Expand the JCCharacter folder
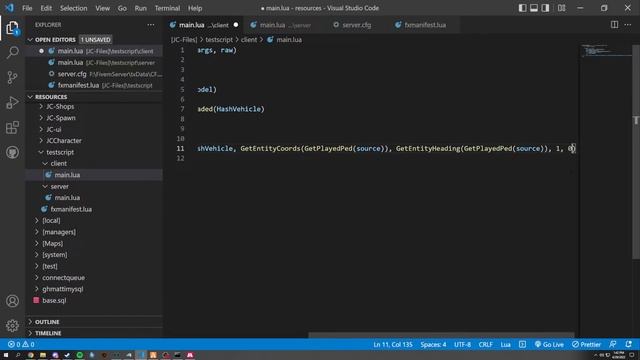 (x=64, y=140)
